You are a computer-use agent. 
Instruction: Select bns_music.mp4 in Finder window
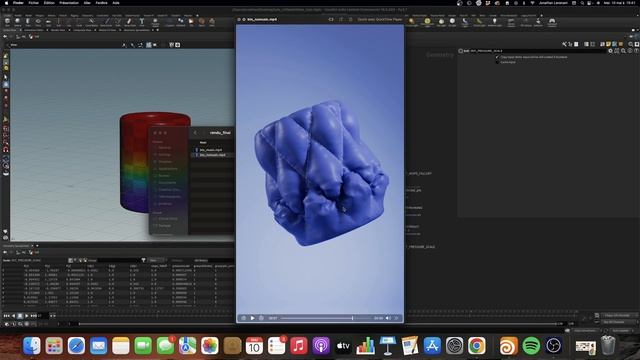tap(211, 150)
